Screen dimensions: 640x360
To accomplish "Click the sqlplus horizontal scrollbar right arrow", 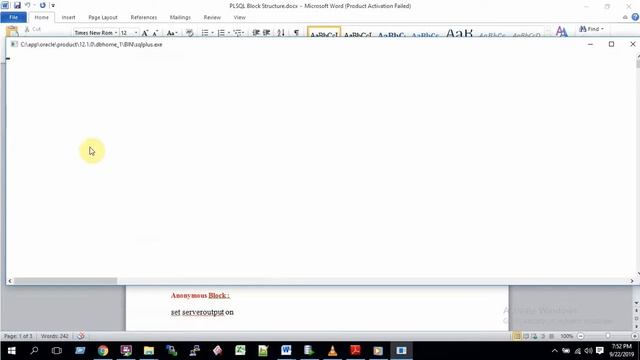I will (x=632, y=281).
